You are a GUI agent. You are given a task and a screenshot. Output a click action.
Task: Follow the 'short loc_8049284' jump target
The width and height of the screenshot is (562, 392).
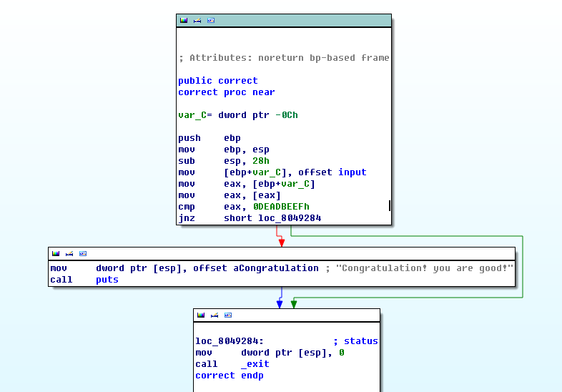click(x=272, y=218)
